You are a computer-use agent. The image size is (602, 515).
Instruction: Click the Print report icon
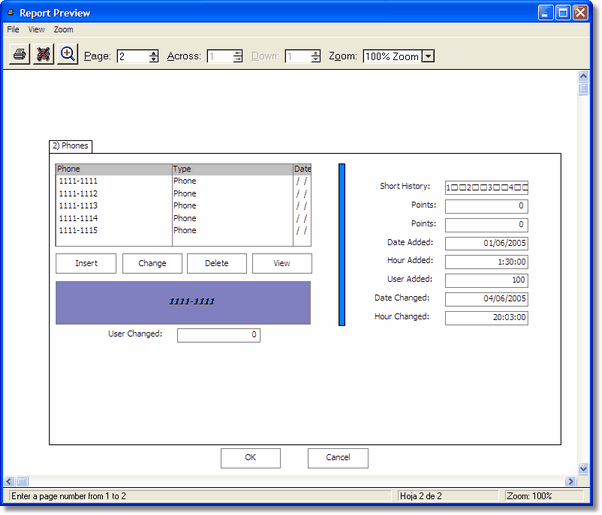[19, 54]
